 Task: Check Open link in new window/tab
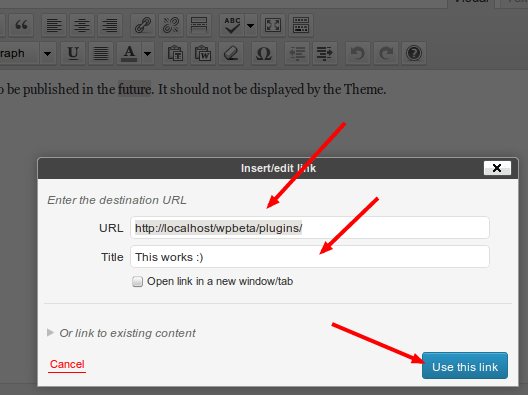tap(137, 282)
